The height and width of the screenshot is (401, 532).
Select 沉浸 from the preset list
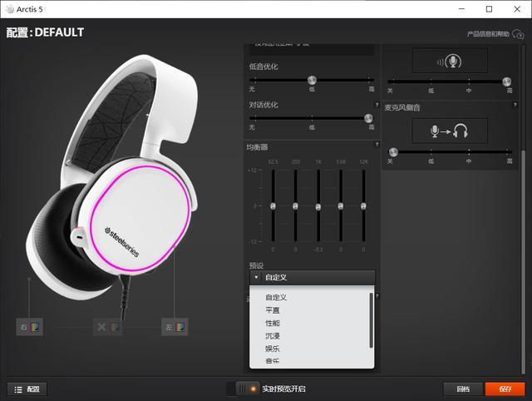(x=273, y=336)
